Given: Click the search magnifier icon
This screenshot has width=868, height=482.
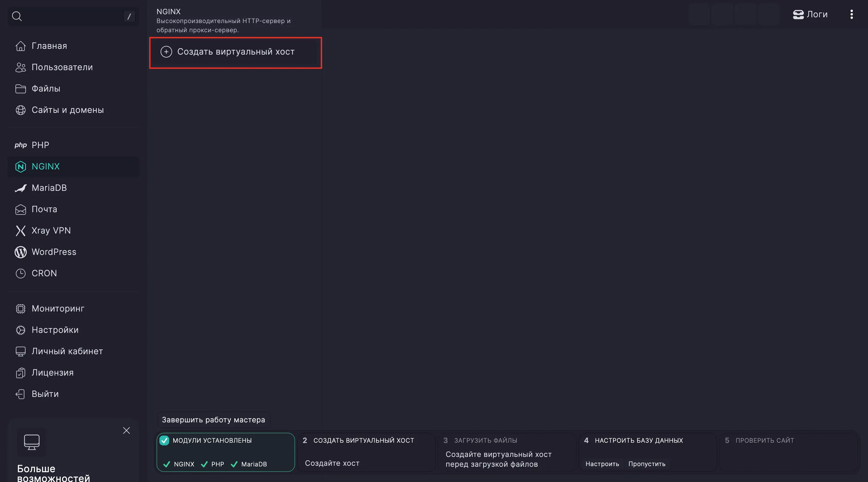Looking at the screenshot, I should [17, 16].
